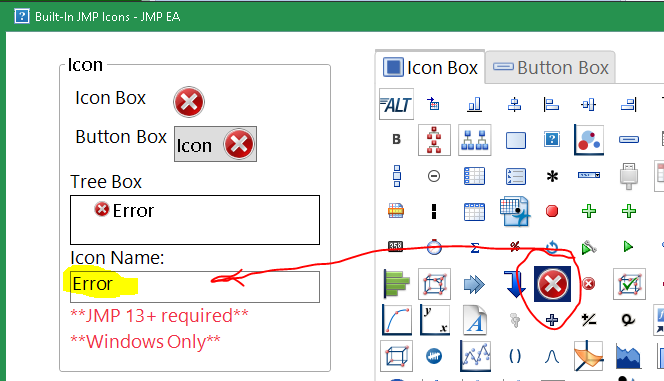Choose the orange surface plot icon
This screenshot has width=664, height=381.
589,356
